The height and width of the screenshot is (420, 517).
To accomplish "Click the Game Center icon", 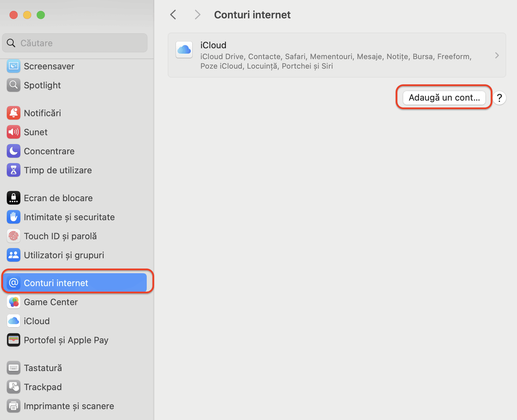I will (14, 302).
